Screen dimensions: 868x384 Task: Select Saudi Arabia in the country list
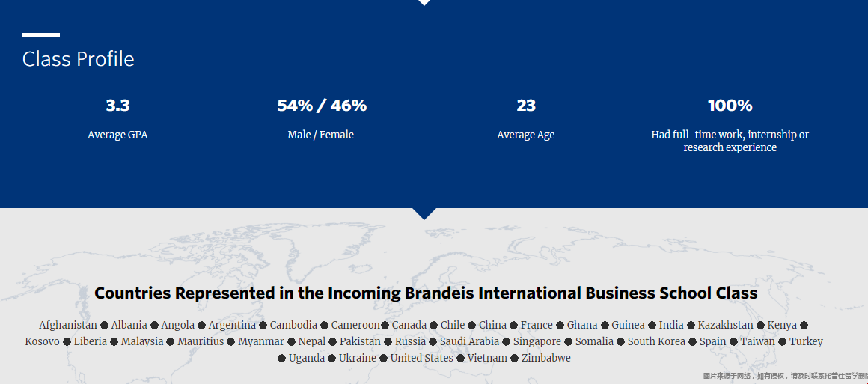click(x=469, y=341)
